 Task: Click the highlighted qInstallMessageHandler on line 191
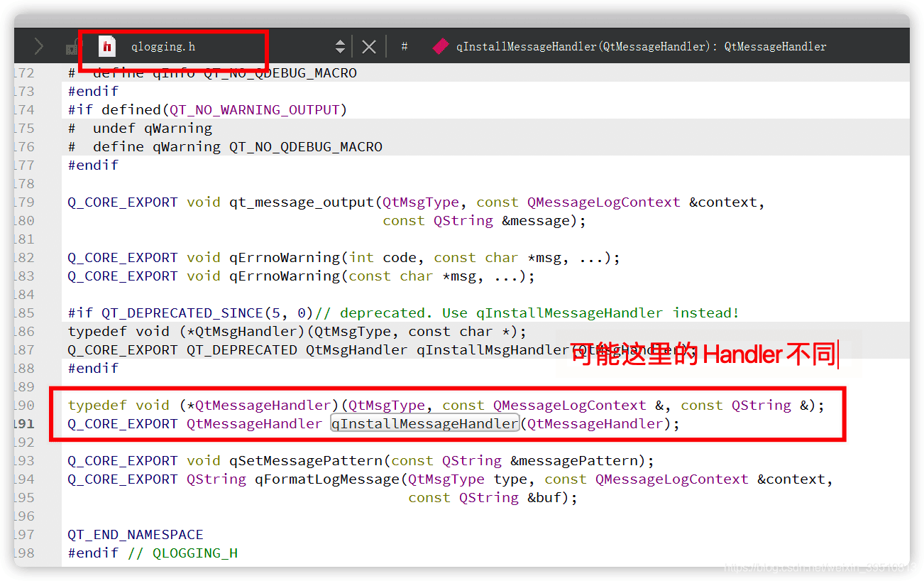[x=425, y=424]
